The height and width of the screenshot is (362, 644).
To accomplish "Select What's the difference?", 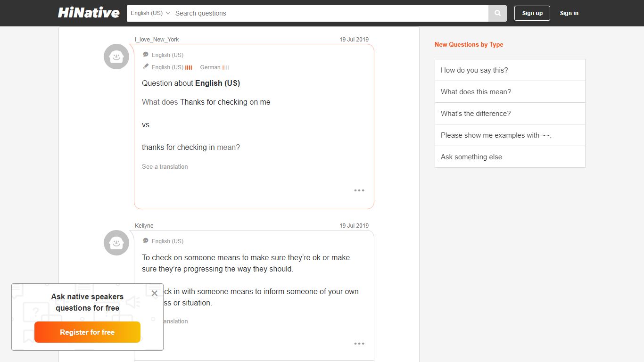I will [x=510, y=114].
